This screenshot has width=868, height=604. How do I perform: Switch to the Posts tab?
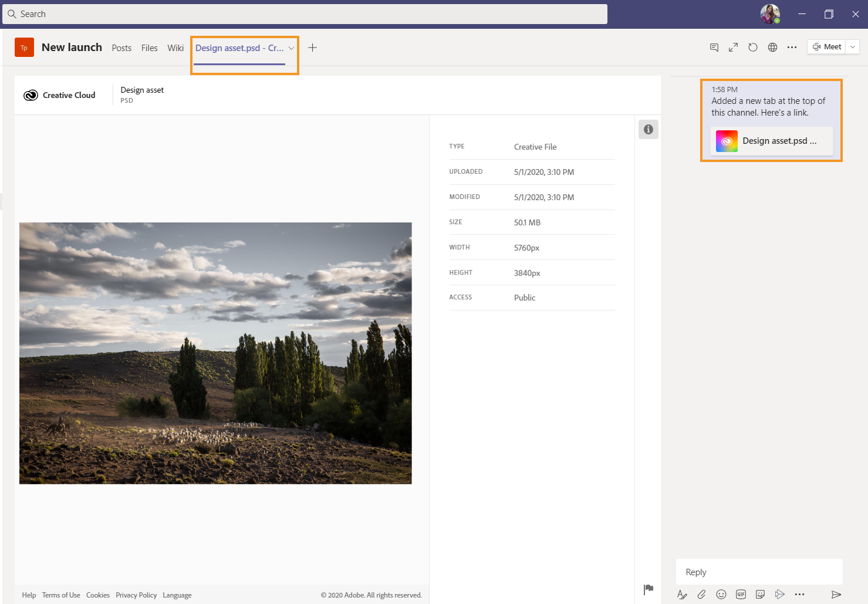pyautogui.click(x=121, y=48)
